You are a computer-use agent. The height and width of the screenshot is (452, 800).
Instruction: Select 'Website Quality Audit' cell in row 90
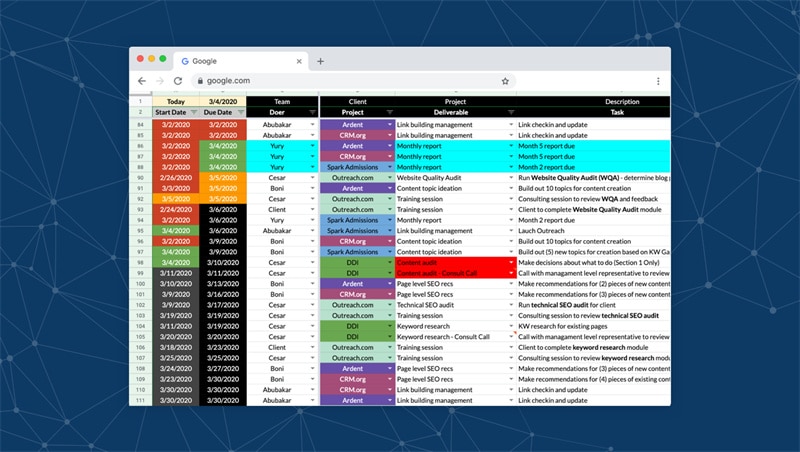click(x=456, y=178)
